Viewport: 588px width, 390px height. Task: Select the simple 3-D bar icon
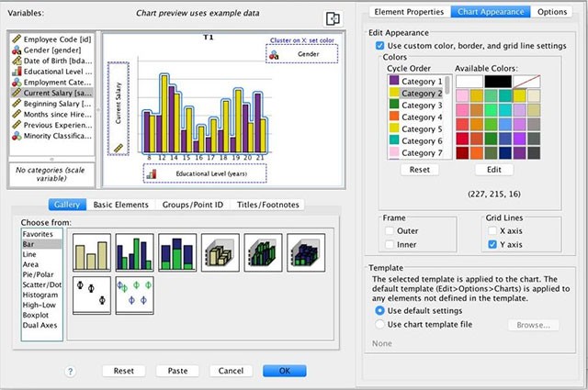pyautogui.click(x=220, y=251)
